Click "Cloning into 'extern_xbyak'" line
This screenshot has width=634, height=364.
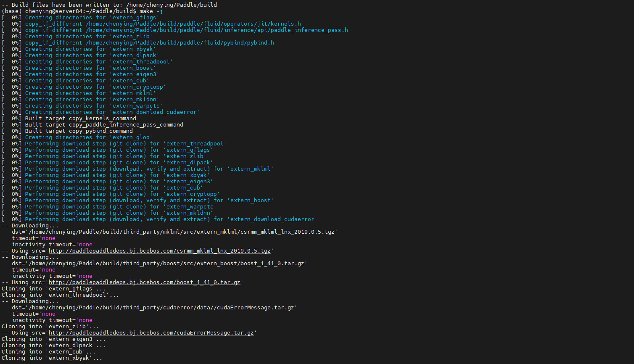(x=52, y=358)
